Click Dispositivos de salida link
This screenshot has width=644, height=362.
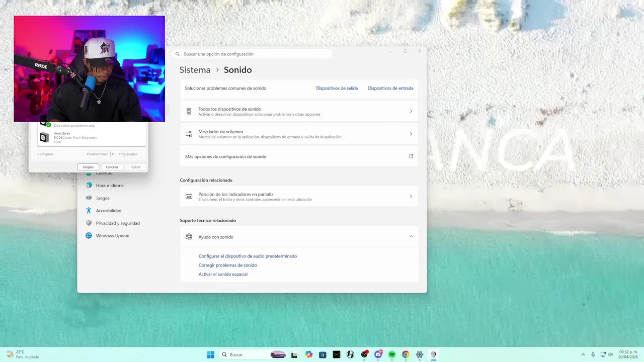pyautogui.click(x=337, y=88)
